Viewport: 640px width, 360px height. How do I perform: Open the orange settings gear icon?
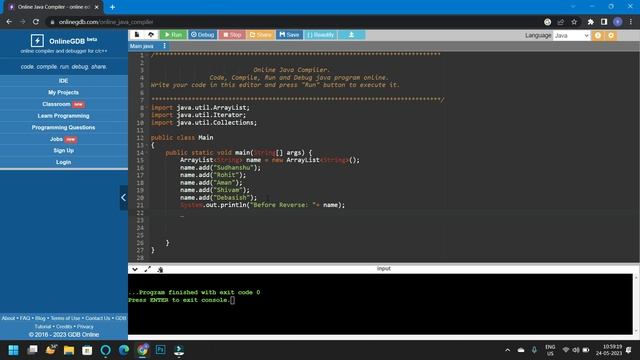point(611,36)
